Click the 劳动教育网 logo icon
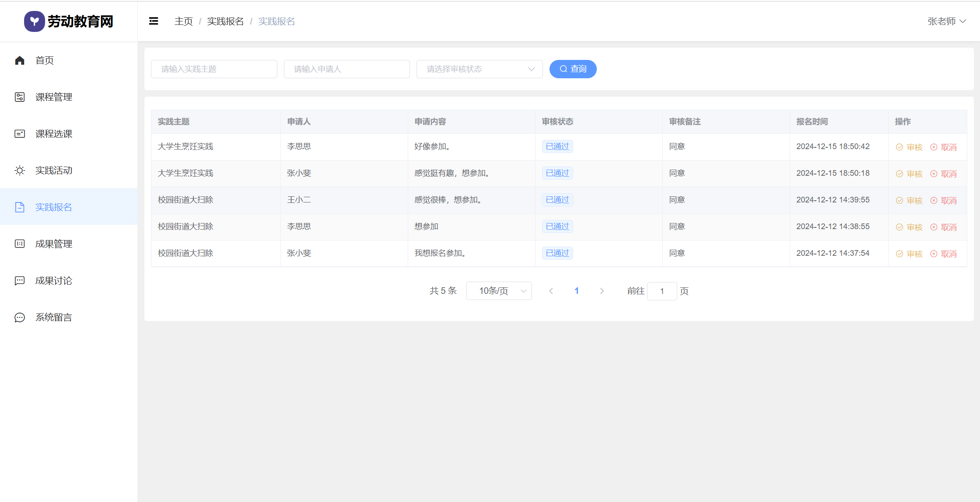The height and width of the screenshot is (502, 980). 35,21
